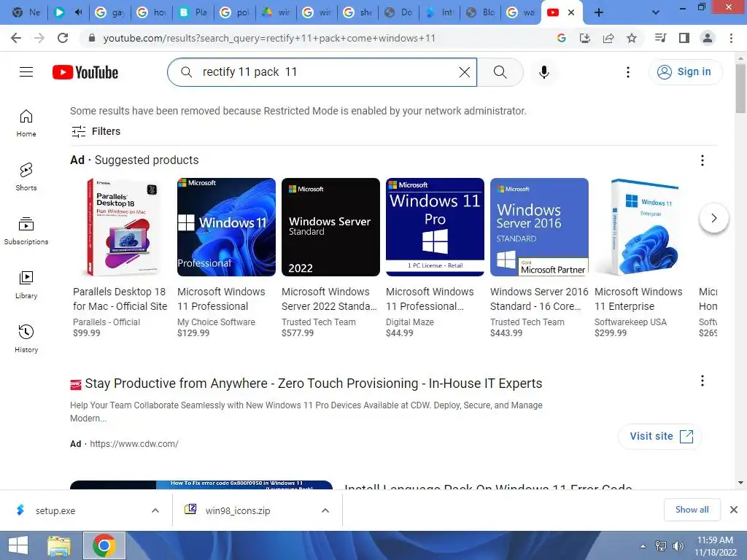This screenshot has height=560, width=747.
Task: Open File Explorer from taskbar
Action: [x=59, y=545]
